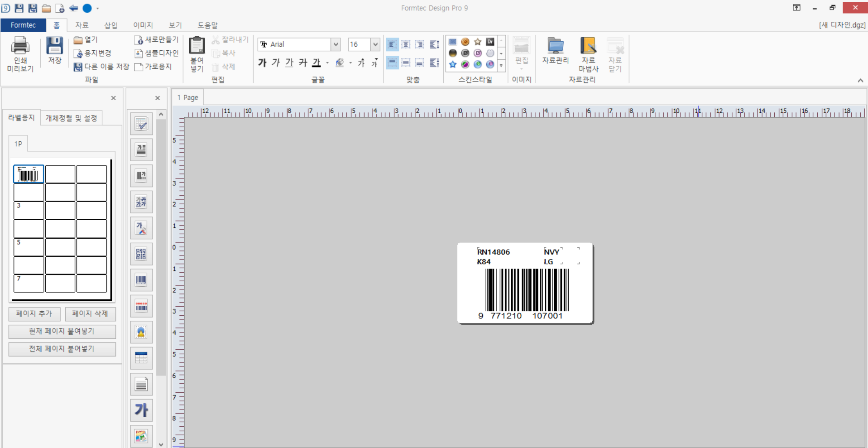Image resolution: width=868 pixels, height=448 pixels.
Task: Create new design with 새로만들기
Action: click(156, 40)
